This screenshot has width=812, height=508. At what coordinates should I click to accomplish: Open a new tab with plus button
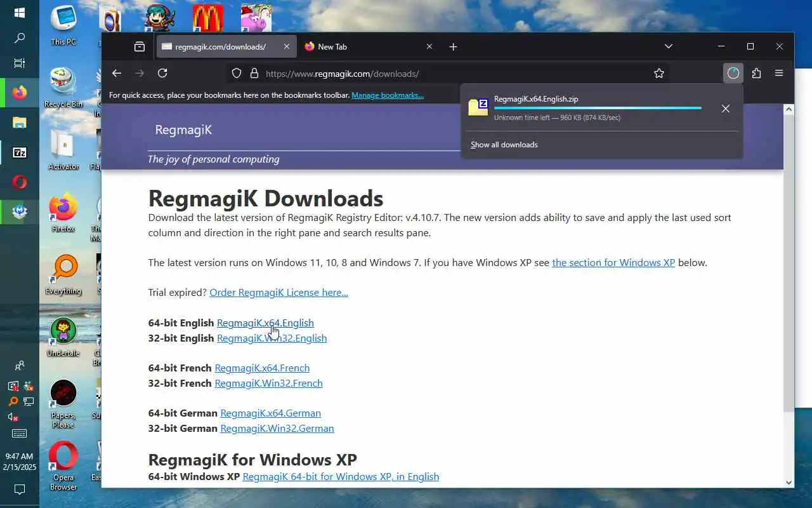tap(453, 46)
